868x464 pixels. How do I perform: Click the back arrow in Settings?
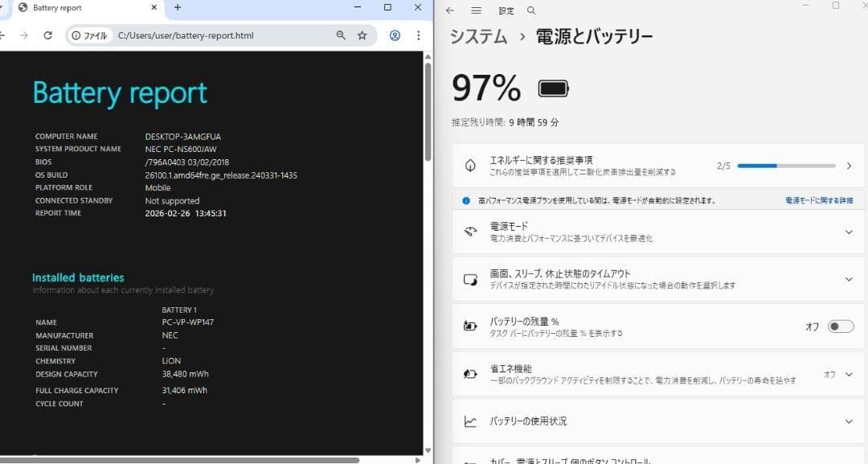pos(450,10)
